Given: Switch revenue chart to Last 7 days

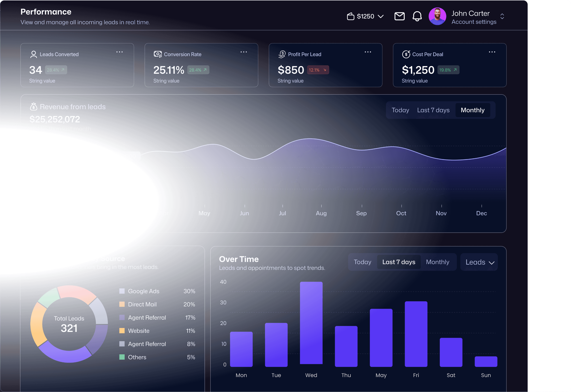Looking at the screenshot, I should (x=433, y=110).
